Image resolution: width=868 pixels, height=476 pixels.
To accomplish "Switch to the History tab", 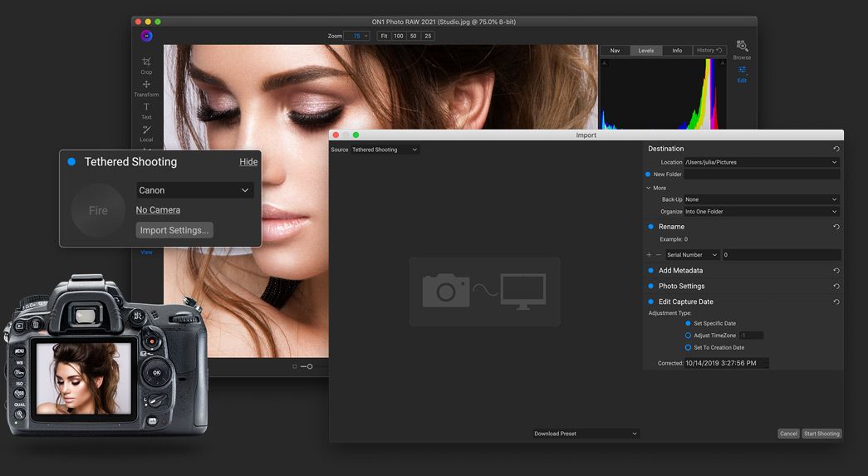I will tap(709, 51).
